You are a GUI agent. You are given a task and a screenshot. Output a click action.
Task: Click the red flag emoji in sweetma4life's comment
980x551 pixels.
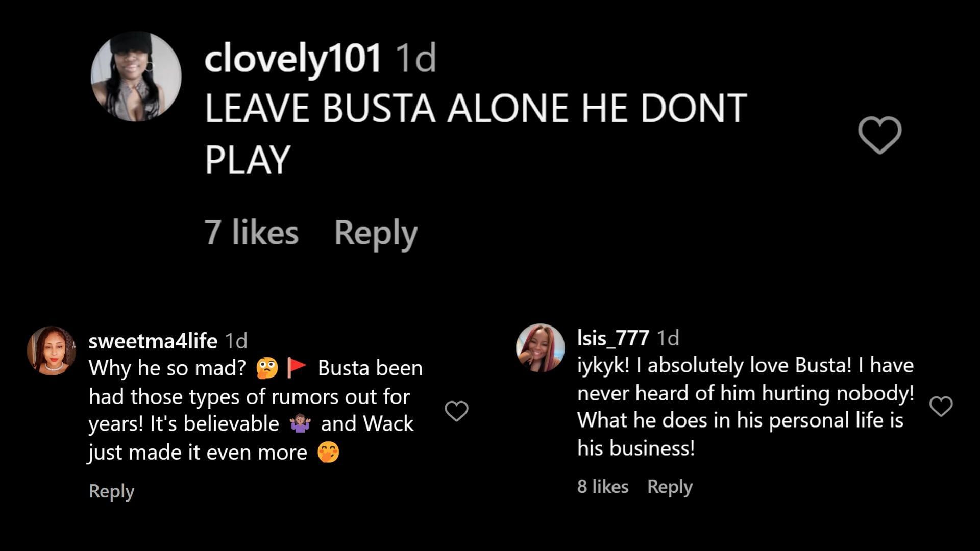tap(296, 368)
